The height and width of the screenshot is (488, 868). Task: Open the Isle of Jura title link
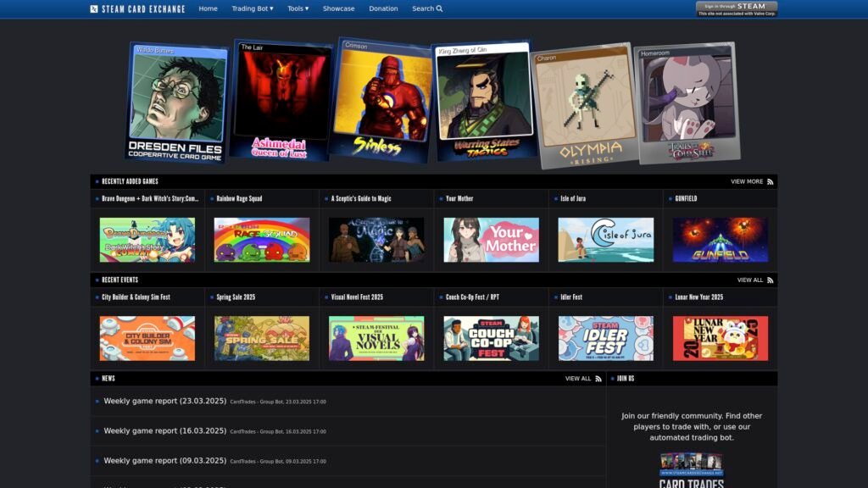tap(573, 198)
